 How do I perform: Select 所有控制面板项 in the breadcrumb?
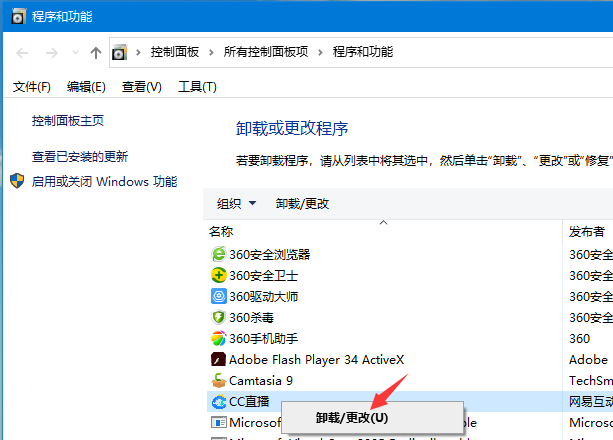click(266, 52)
